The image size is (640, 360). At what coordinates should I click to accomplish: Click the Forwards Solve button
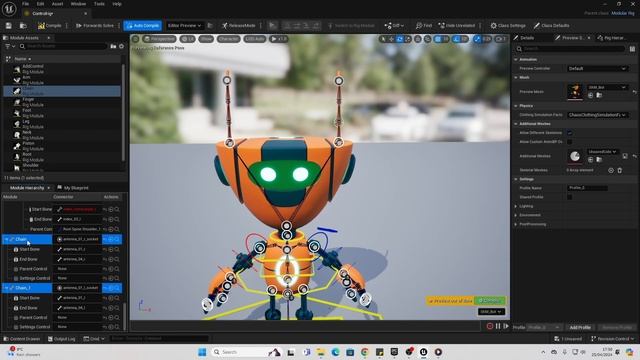(x=95, y=26)
